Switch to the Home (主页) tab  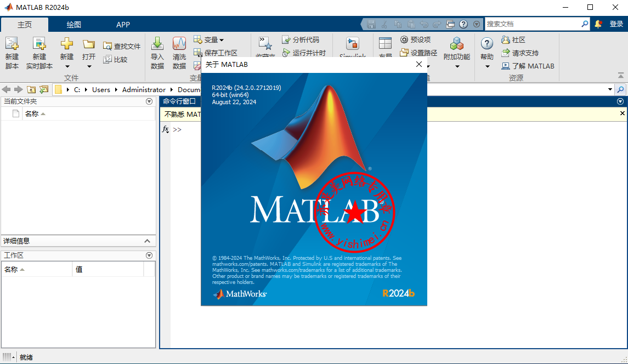click(x=25, y=25)
